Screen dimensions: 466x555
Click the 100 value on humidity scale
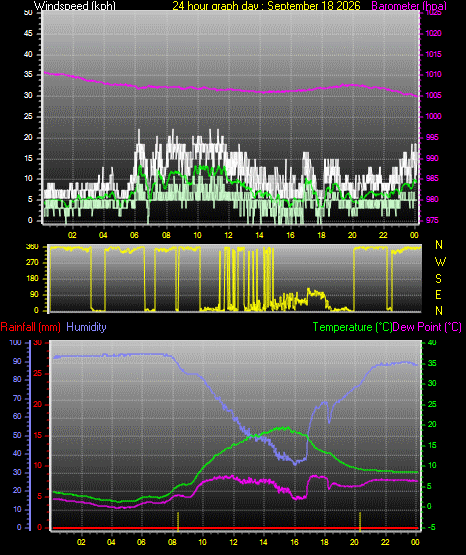tap(15, 342)
